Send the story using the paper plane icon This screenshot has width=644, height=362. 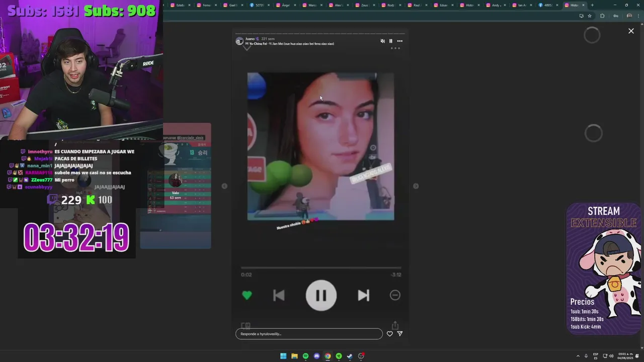click(x=400, y=334)
